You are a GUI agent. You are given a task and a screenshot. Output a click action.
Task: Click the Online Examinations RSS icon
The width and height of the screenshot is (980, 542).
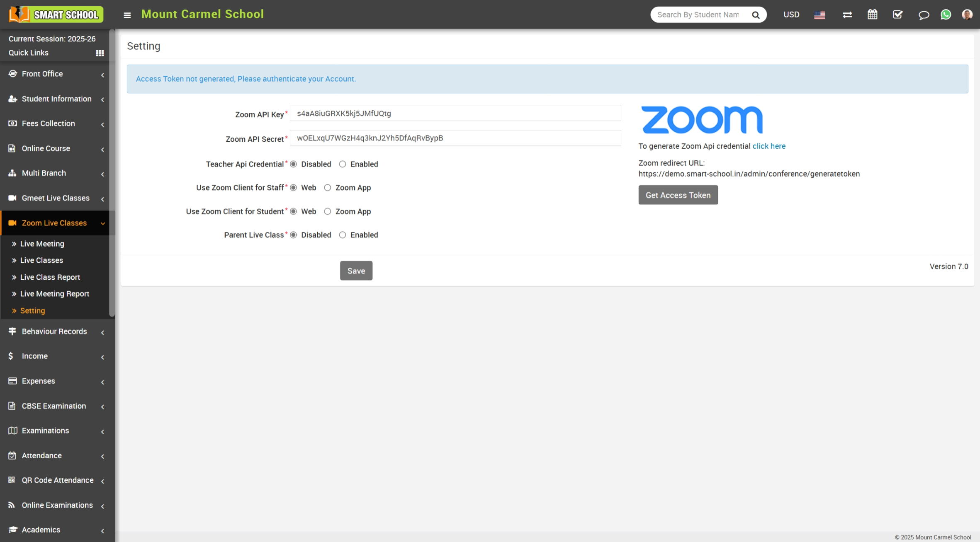[12, 505]
